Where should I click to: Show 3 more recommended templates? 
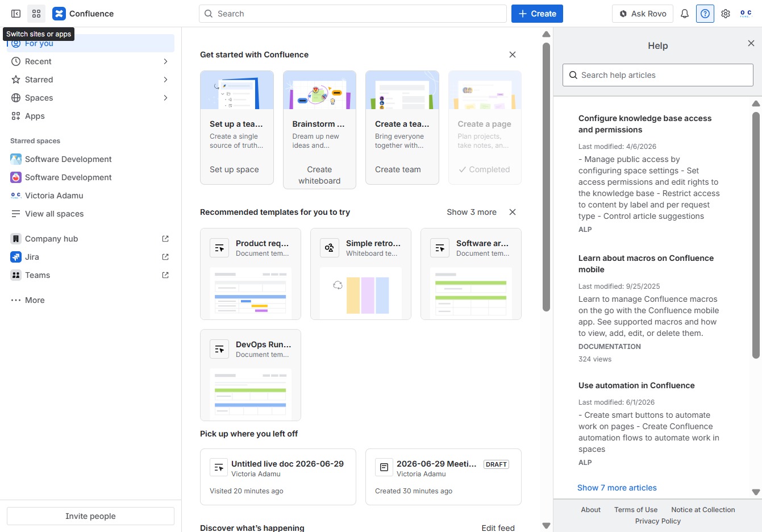[472, 212]
